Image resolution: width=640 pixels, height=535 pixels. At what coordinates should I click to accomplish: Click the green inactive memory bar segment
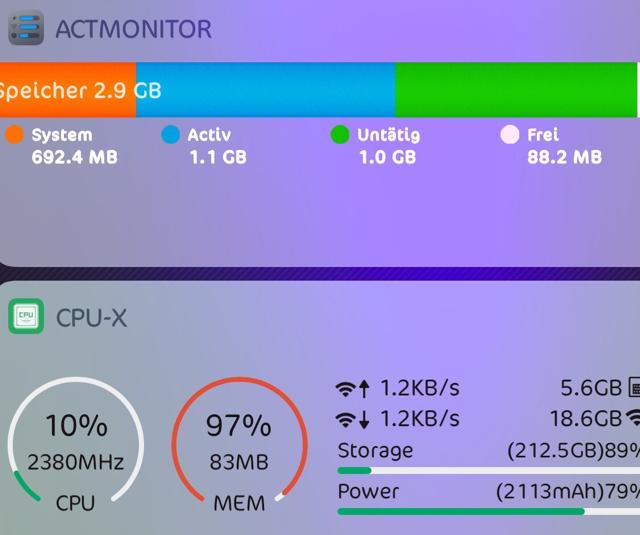[516, 90]
